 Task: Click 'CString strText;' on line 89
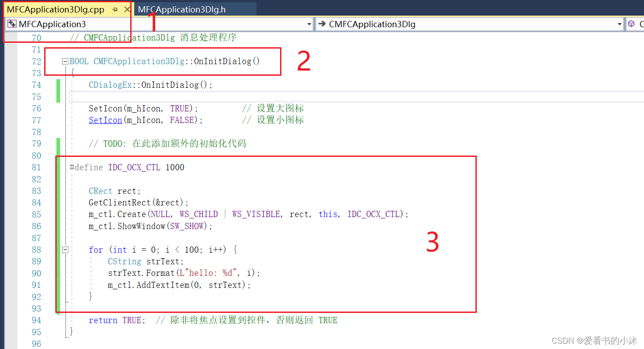pos(146,262)
